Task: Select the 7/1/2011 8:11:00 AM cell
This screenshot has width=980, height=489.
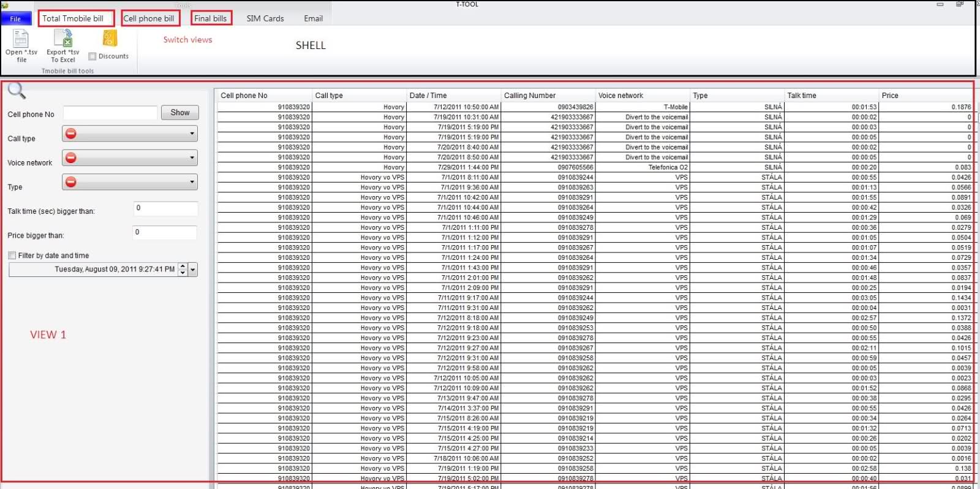Action: [454, 178]
